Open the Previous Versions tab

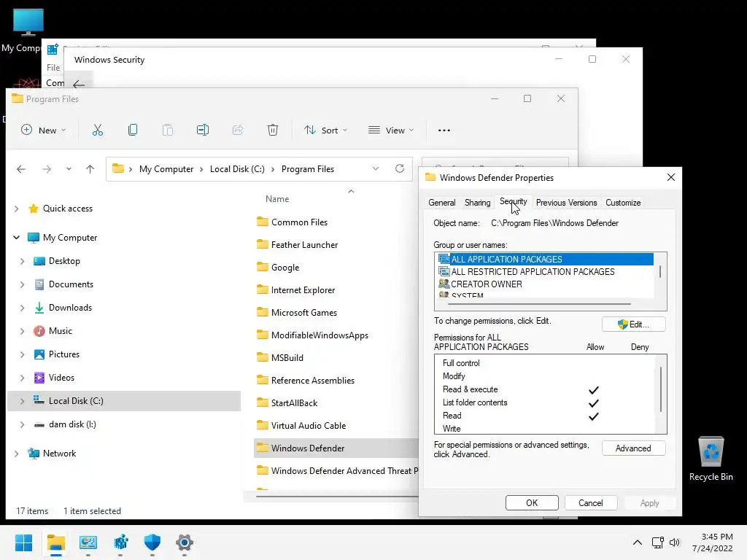[x=566, y=203]
